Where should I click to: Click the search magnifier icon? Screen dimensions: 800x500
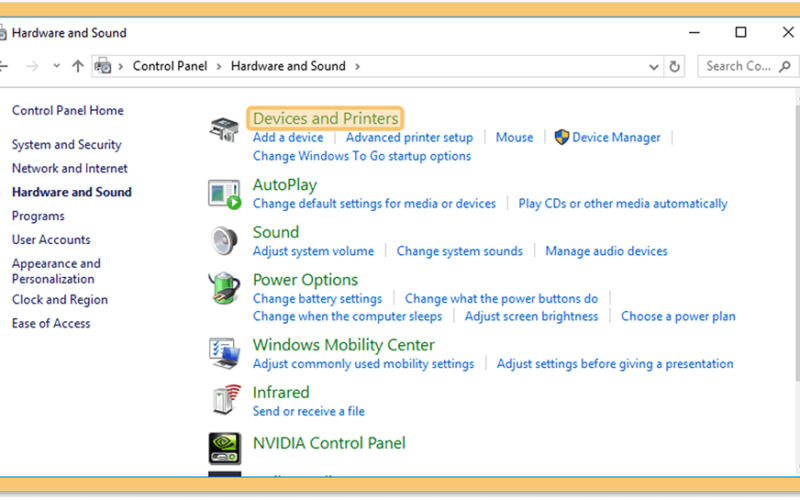pos(785,66)
